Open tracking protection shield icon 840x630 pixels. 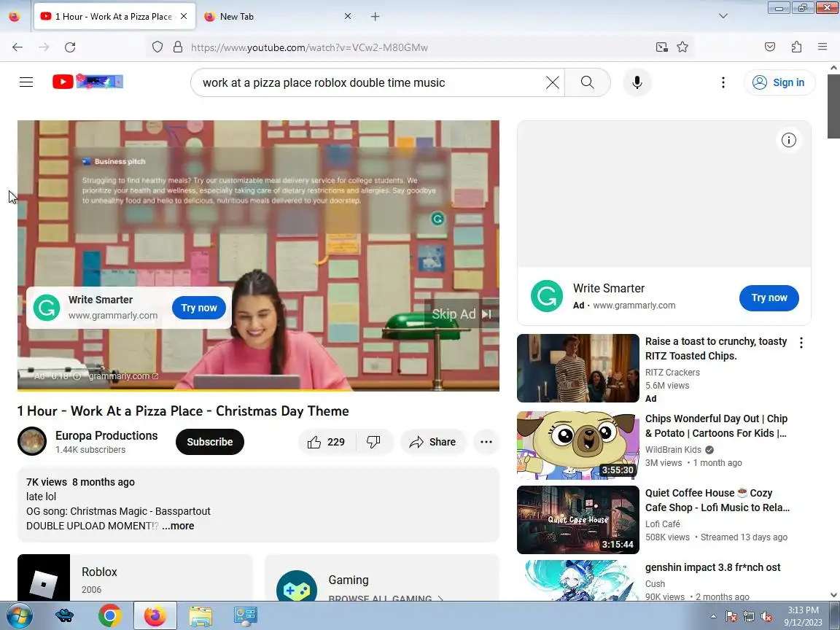click(x=157, y=47)
